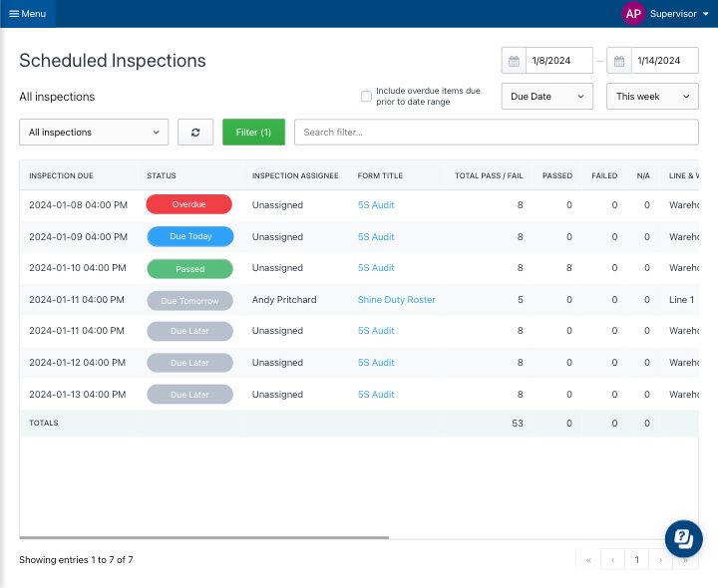Image resolution: width=718 pixels, height=588 pixels.
Task: Sort by Passed column header
Action: click(x=557, y=175)
